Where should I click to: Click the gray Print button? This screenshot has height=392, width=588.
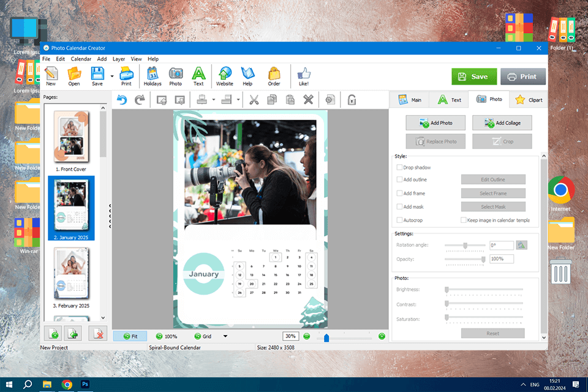(x=522, y=77)
